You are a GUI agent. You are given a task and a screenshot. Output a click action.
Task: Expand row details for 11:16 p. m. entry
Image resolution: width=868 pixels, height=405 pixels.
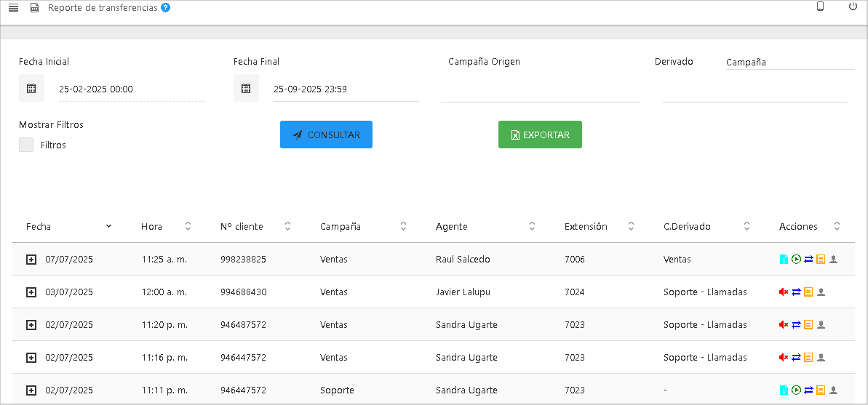pos(31,358)
